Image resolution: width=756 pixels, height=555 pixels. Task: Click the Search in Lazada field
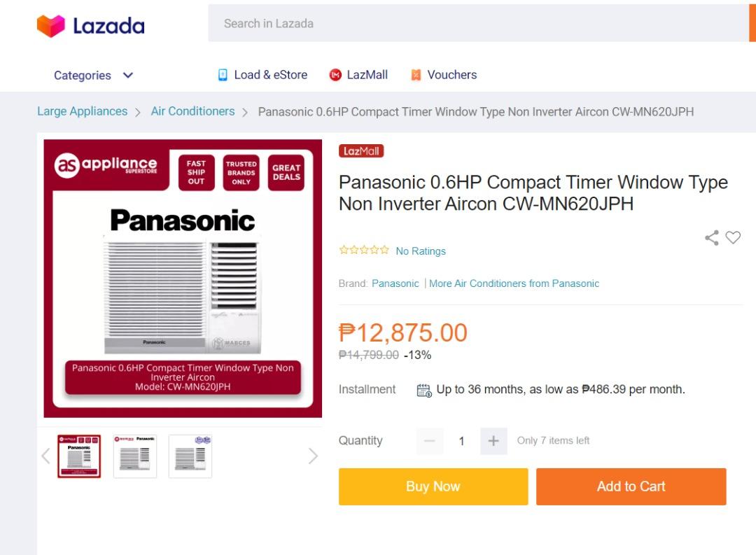(x=476, y=23)
